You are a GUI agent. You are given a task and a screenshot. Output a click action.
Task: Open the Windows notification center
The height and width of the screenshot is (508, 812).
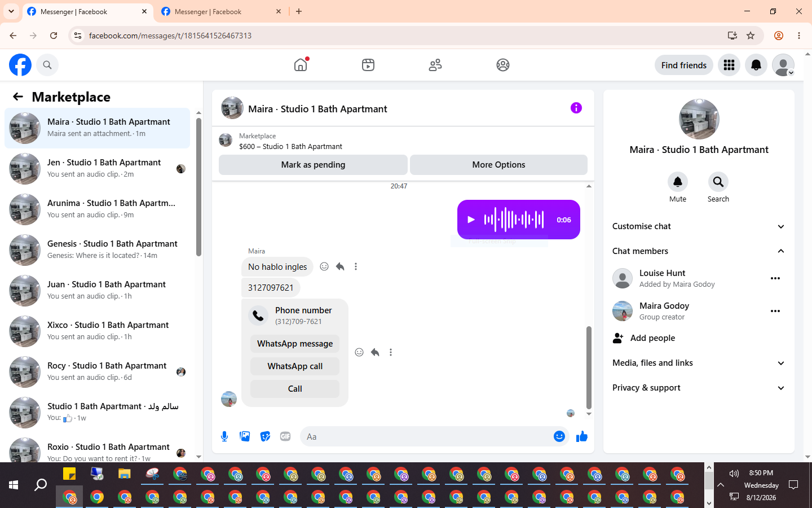[793, 485]
